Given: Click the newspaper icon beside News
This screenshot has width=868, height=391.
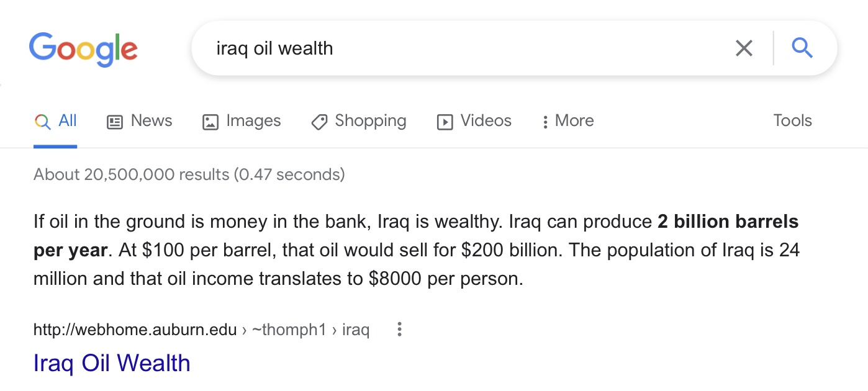Looking at the screenshot, I should click(115, 122).
